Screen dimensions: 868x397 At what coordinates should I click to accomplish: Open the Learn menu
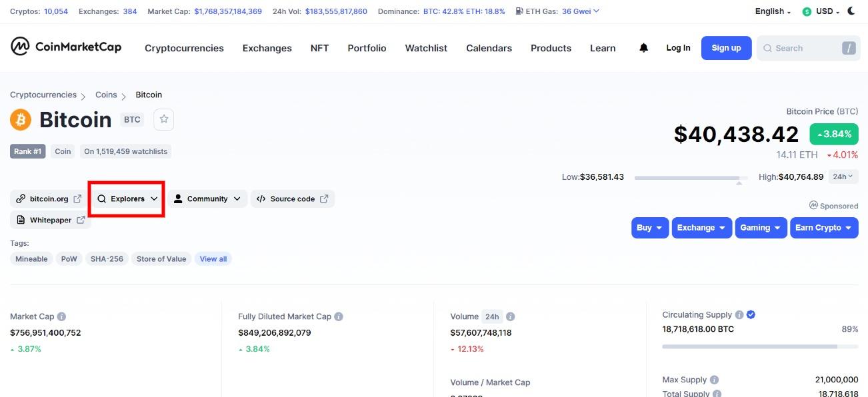(x=603, y=48)
